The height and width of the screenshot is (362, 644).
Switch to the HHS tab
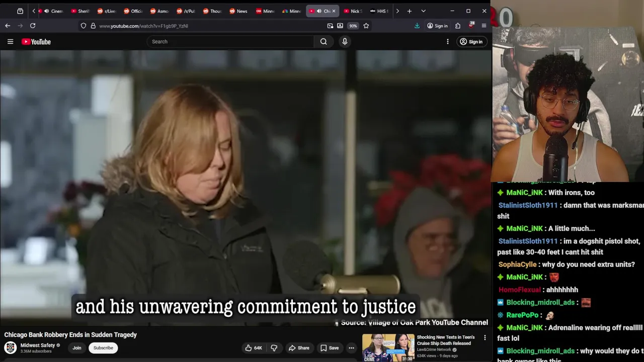click(x=379, y=11)
